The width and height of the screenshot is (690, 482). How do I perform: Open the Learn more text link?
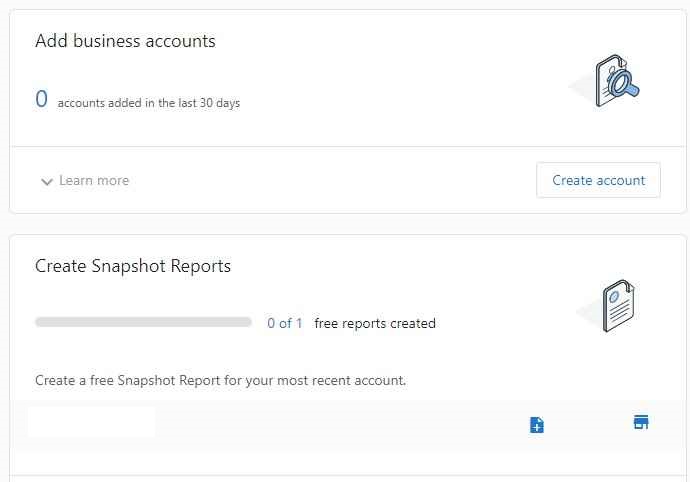(94, 180)
